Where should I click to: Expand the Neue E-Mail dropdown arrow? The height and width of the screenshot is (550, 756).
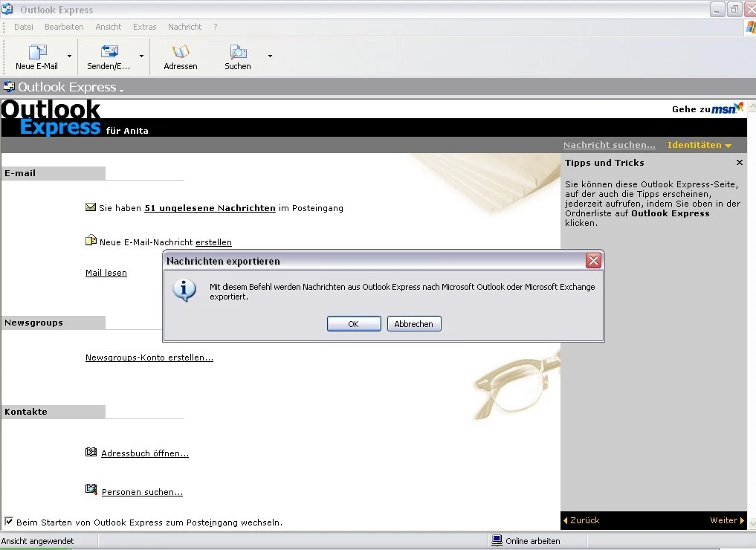[x=69, y=56]
